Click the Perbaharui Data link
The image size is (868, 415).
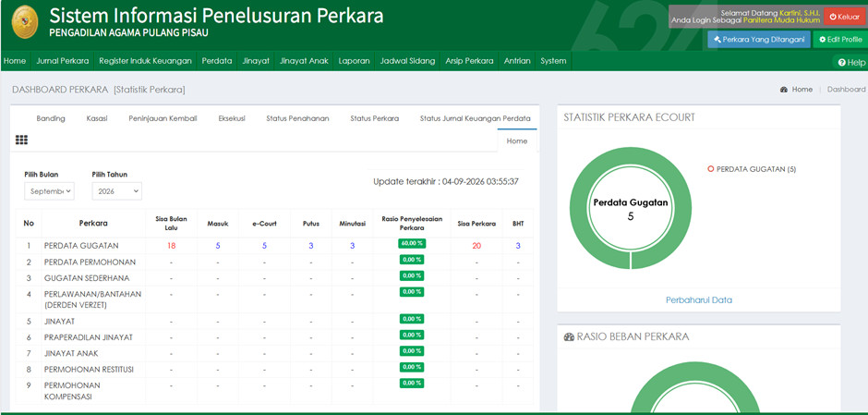(699, 299)
